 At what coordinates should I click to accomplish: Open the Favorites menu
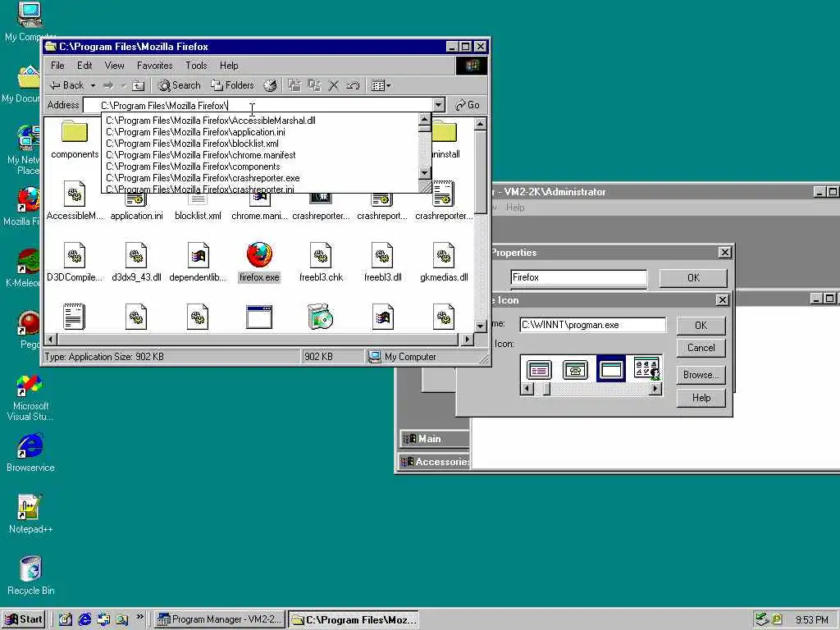click(x=155, y=66)
